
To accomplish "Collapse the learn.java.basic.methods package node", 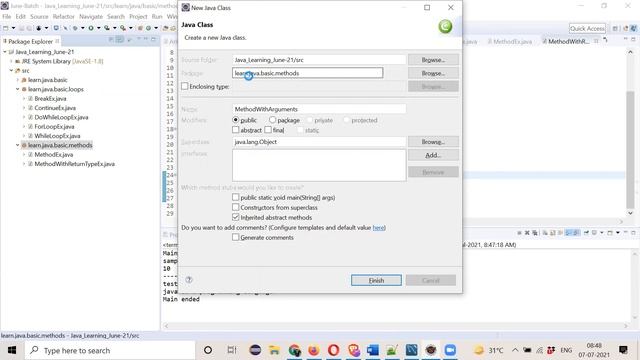I will click(18, 145).
